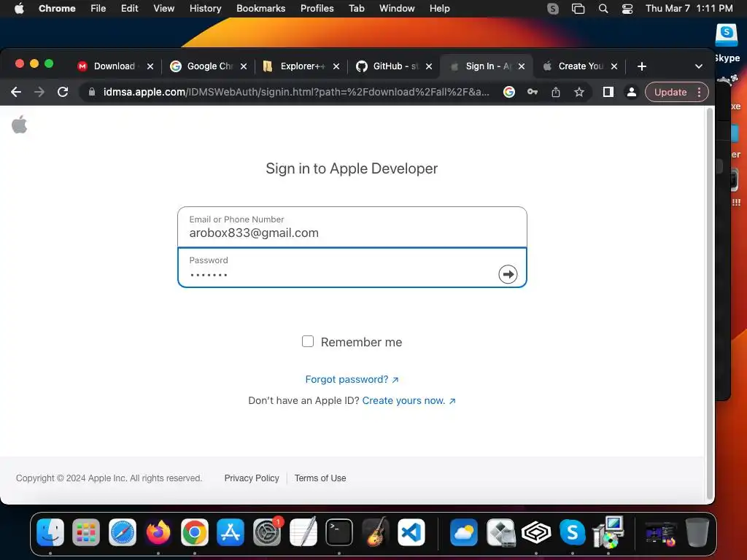747x560 pixels.
Task: Click the Forgot password? link
Action: (352, 379)
